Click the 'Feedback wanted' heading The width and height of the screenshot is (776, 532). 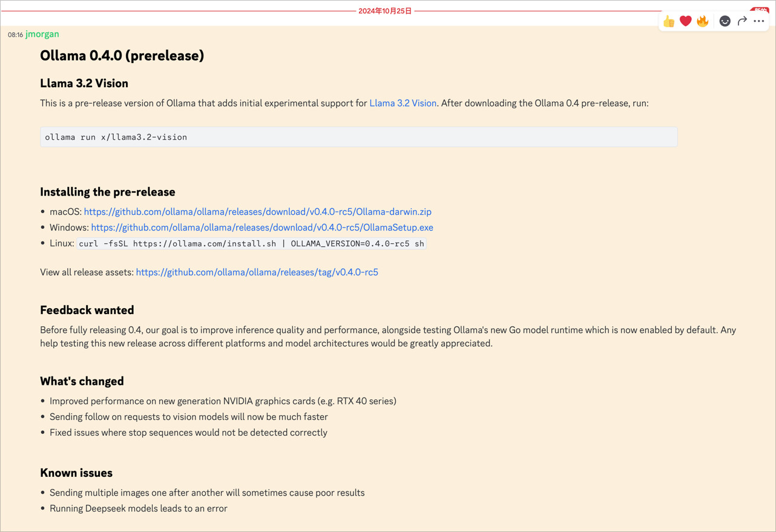[x=87, y=310]
